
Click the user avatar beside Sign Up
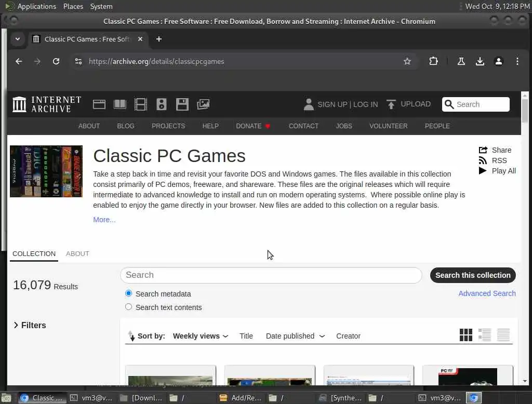(x=309, y=104)
